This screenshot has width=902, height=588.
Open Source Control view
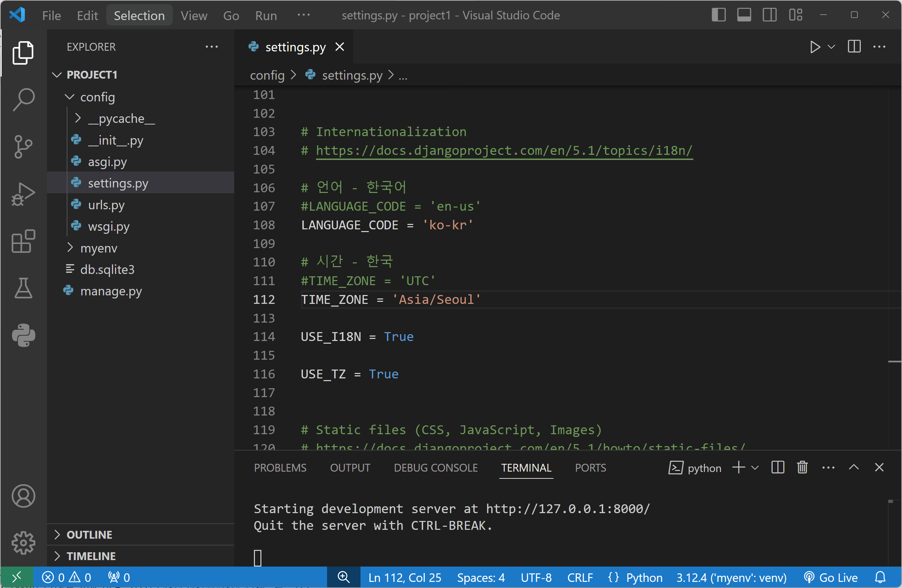23,146
